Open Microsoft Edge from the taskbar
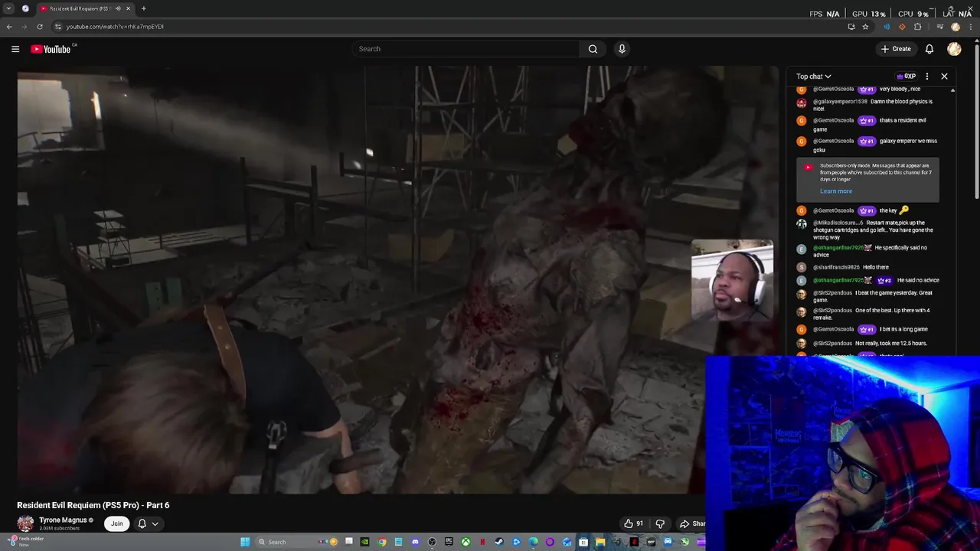980x551 pixels. tap(533, 542)
